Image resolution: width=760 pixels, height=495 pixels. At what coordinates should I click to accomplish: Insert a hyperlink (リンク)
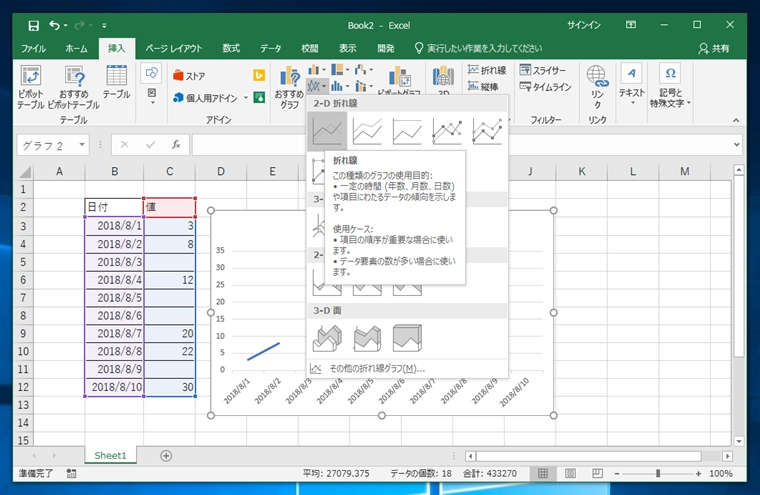(x=597, y=87)
